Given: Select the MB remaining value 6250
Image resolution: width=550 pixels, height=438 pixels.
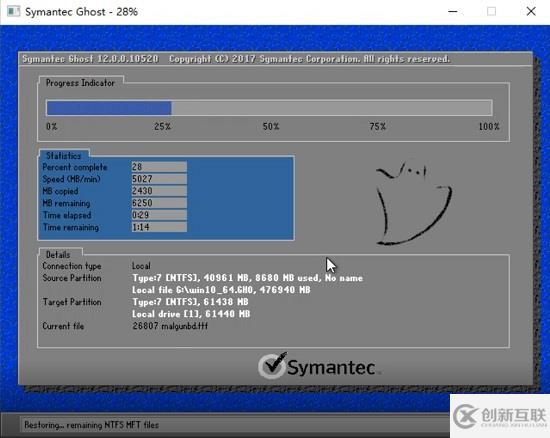Looking at the screenshot, I should [159, 203].
